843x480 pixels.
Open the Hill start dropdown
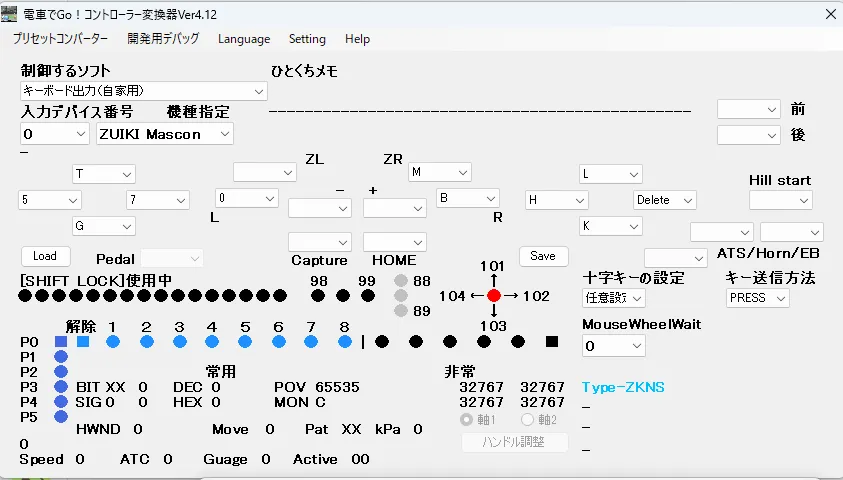click(x=780, y=200)
